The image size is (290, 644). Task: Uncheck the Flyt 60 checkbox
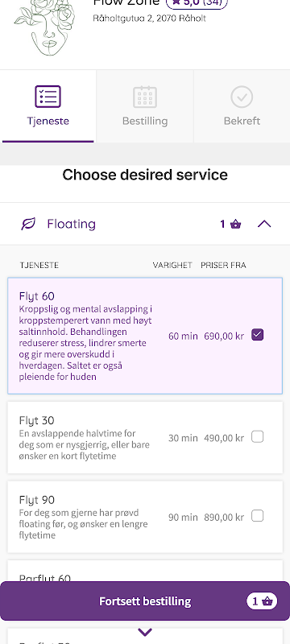pos(258,335)
